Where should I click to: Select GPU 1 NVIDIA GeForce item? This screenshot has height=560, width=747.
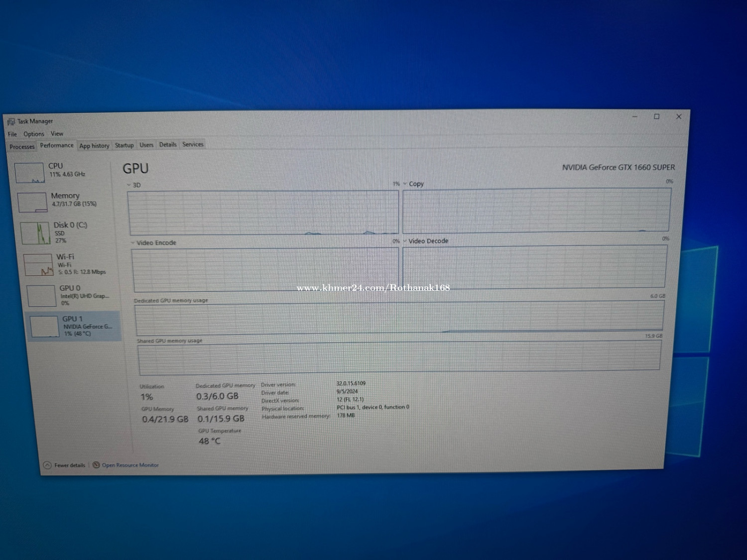pos(74,326)
